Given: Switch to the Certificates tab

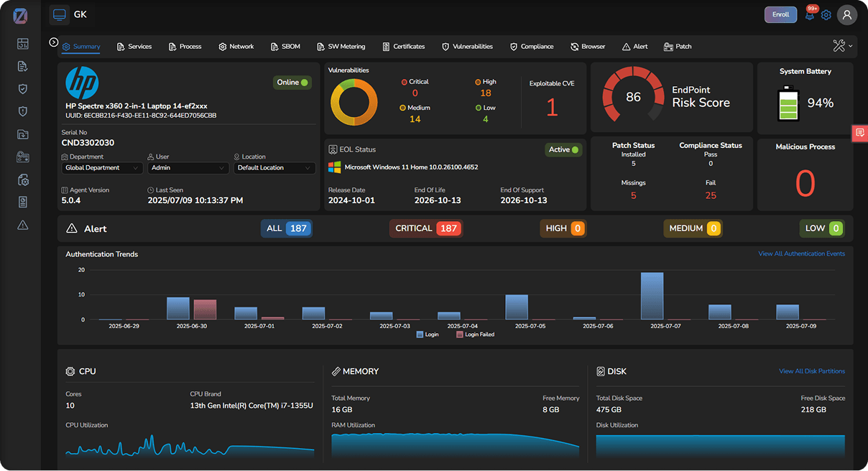Looking at the screenshot, I should (x=404, y=47).
